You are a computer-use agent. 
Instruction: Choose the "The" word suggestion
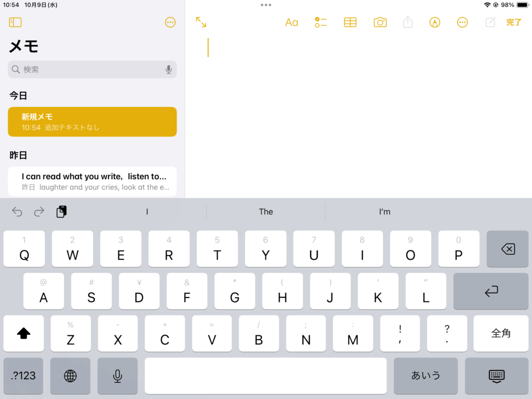pos(265,211)
